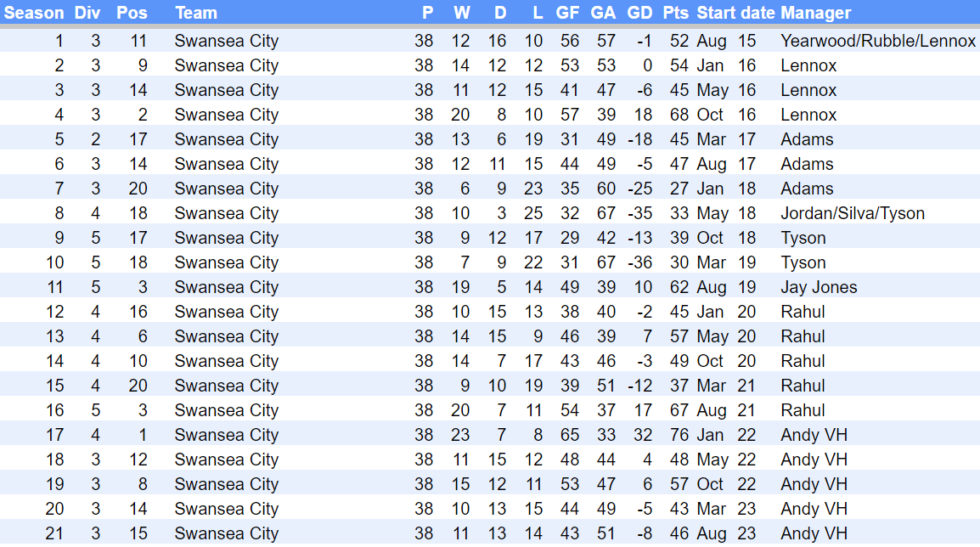980x547 pixels.
Task: Select the 27 points cell
Action: pos(679,189)
